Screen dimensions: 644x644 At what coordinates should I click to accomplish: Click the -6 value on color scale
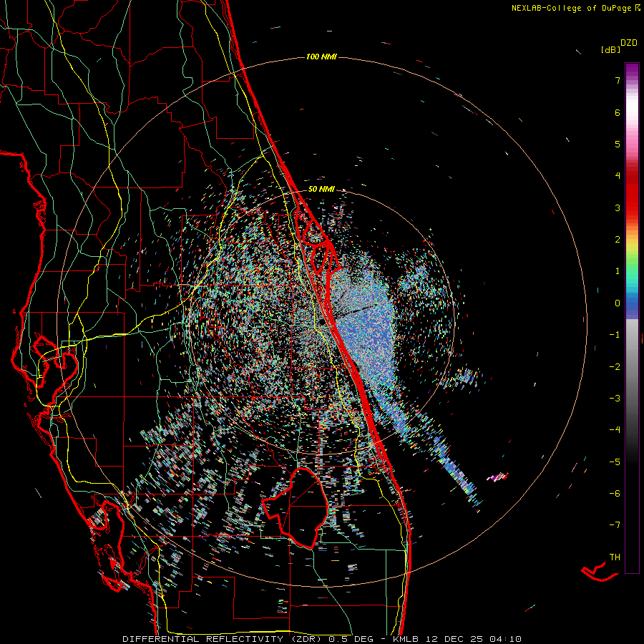coord(615,494)
